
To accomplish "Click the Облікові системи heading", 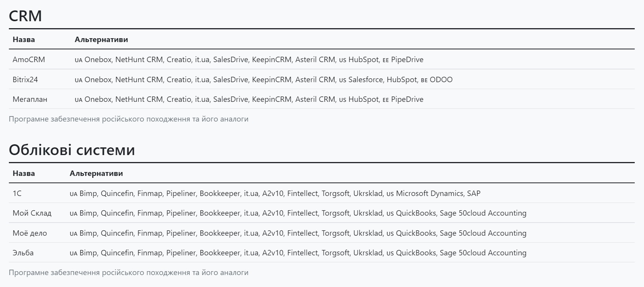I will pos(72,150).
